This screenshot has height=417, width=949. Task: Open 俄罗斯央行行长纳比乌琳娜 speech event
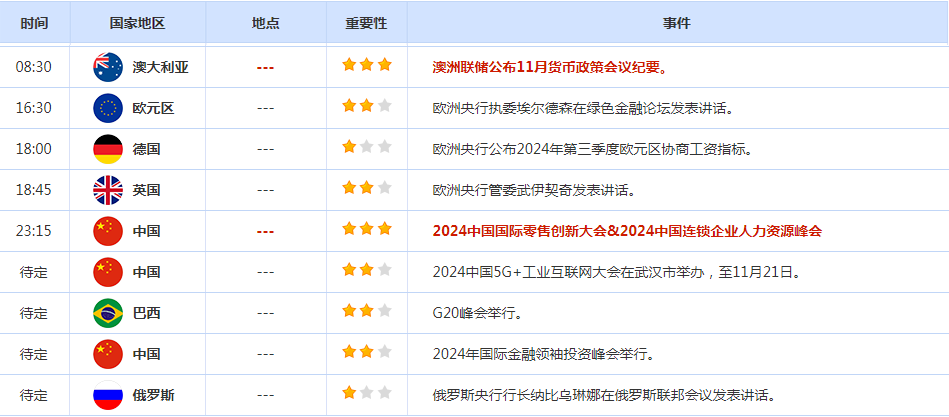604,396
